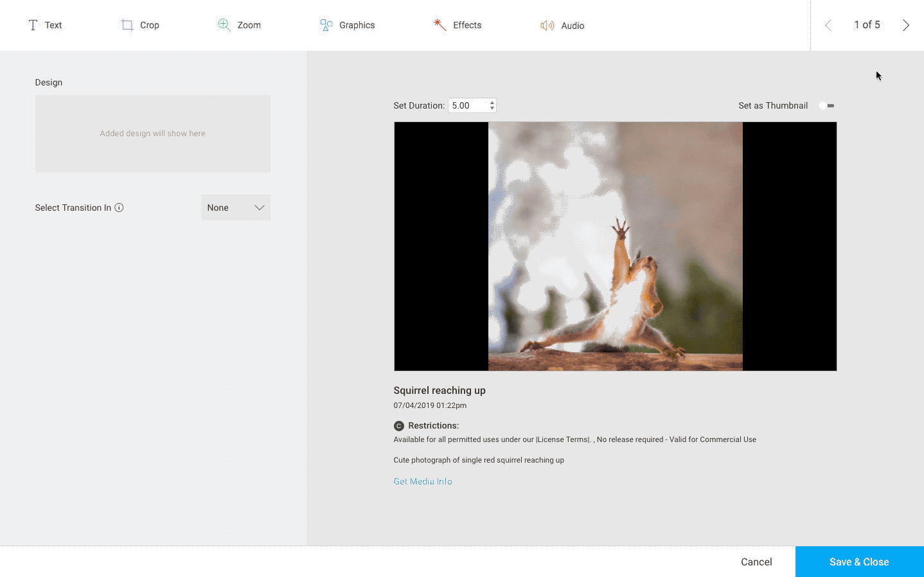The width and height of the screenshot is (924, 577).
Task: Click the Effects magic wand icon
Action: tap(440, 25)
